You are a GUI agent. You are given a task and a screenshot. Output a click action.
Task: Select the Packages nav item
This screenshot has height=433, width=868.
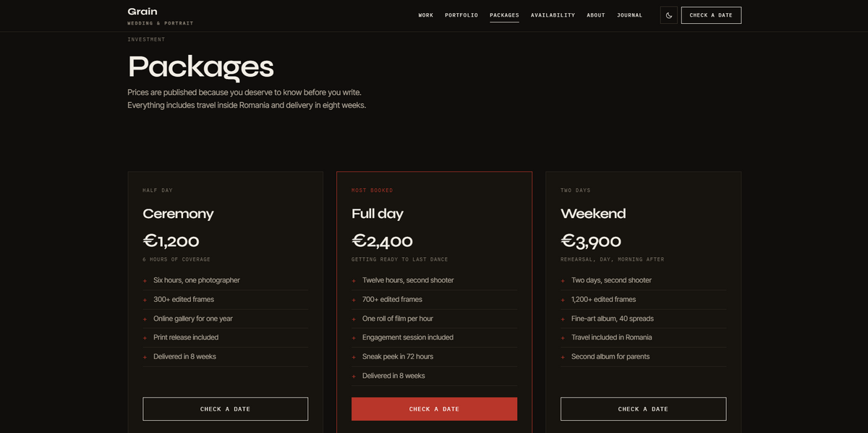tap(504, 15)
